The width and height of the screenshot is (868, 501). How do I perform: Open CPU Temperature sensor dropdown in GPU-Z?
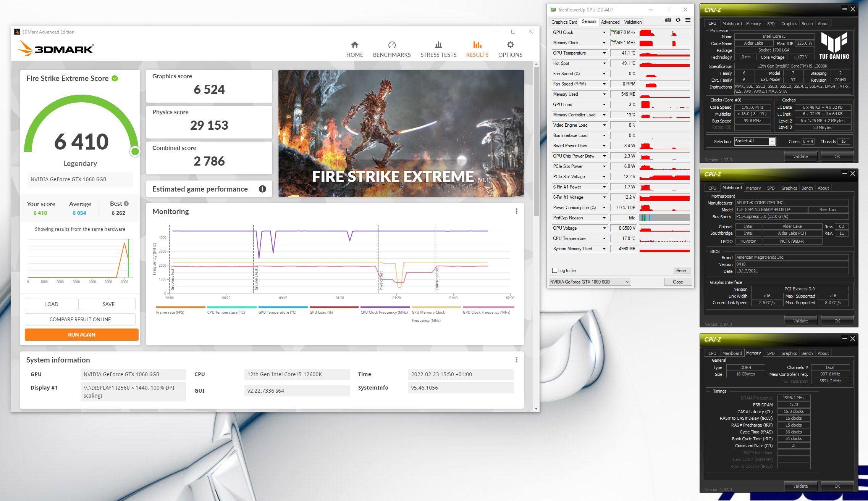click(x=604, y=238)
